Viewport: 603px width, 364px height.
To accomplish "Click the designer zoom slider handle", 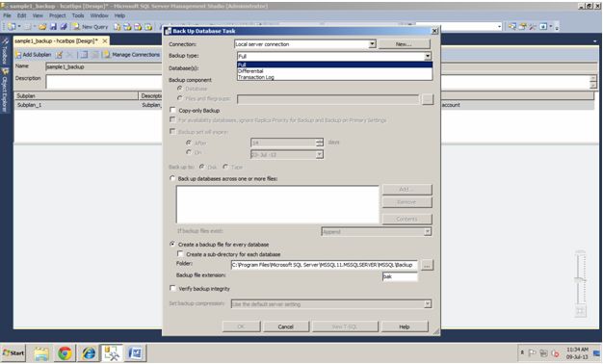I will pos(580,280).
